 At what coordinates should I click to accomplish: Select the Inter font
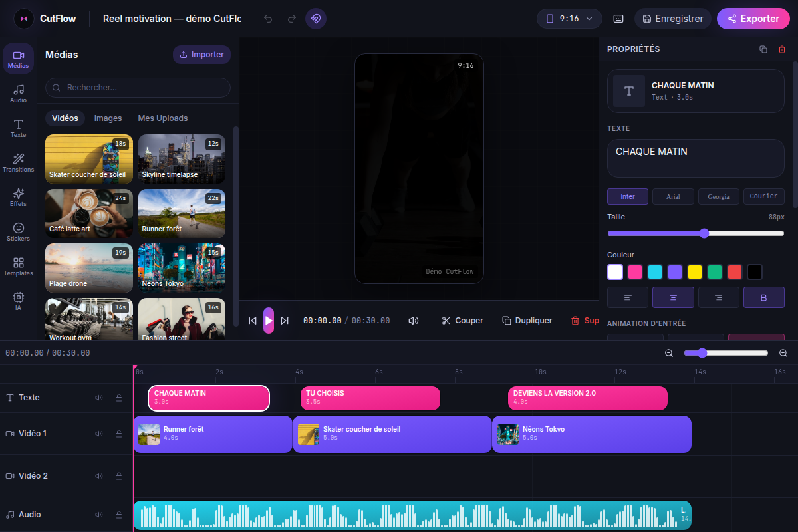[628, 196]
